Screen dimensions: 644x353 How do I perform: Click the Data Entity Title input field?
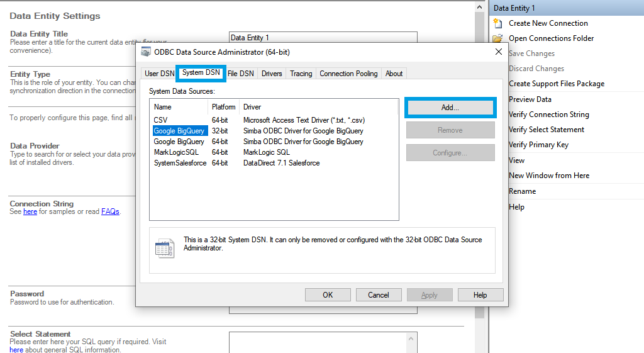coord(323,38)
